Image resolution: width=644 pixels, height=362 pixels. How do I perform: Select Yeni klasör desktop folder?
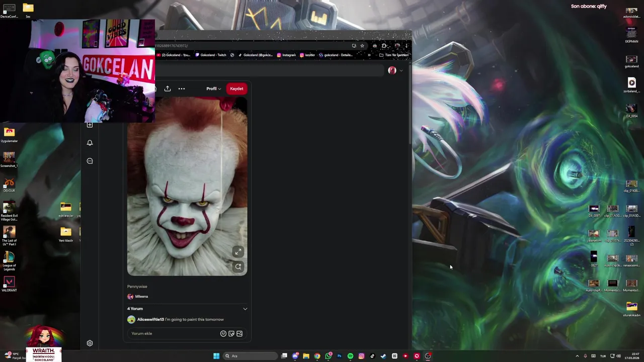pyautogui.click(x=66, y=234)
